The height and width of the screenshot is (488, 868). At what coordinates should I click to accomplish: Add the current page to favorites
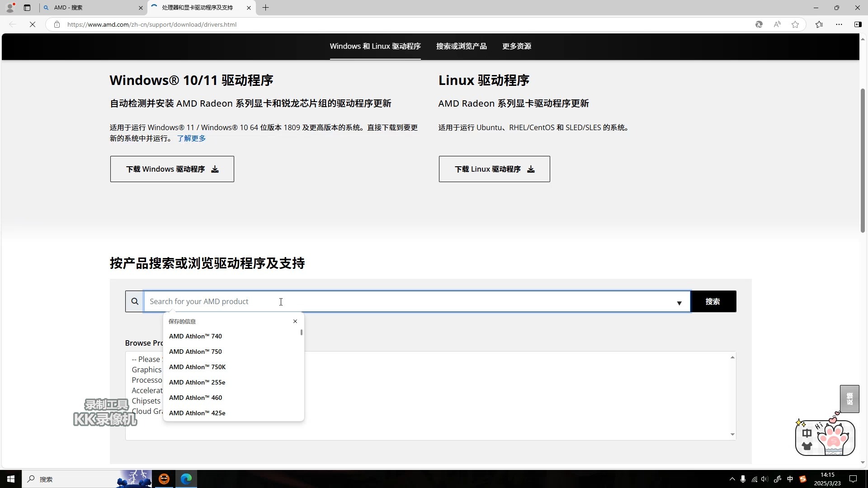[795, 24]
